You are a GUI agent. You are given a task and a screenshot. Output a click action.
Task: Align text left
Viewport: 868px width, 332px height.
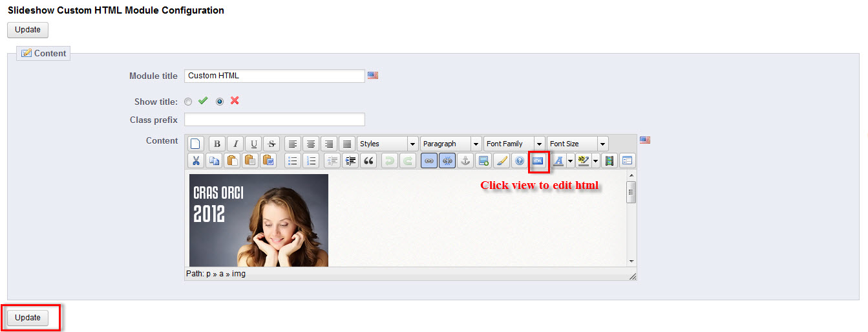click(x=293, y=144)
